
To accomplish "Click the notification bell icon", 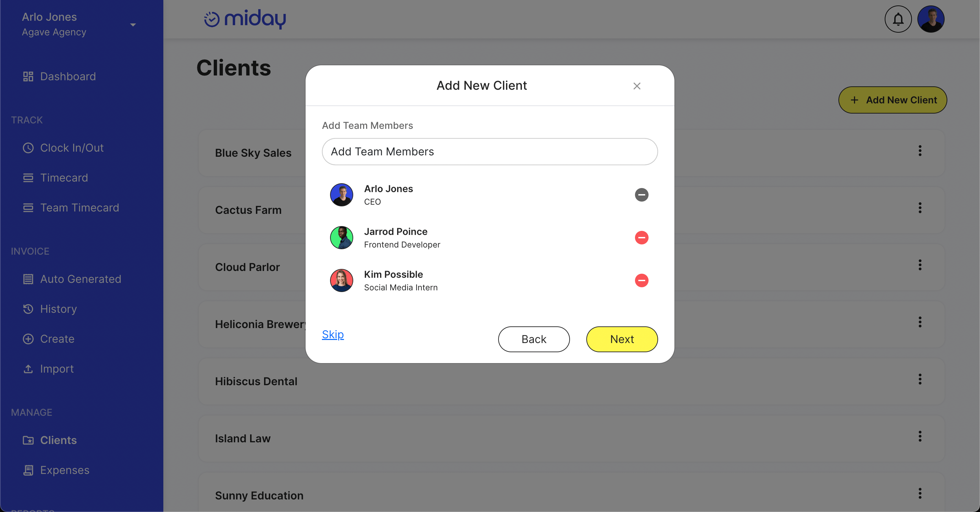I will pos(898,19).
